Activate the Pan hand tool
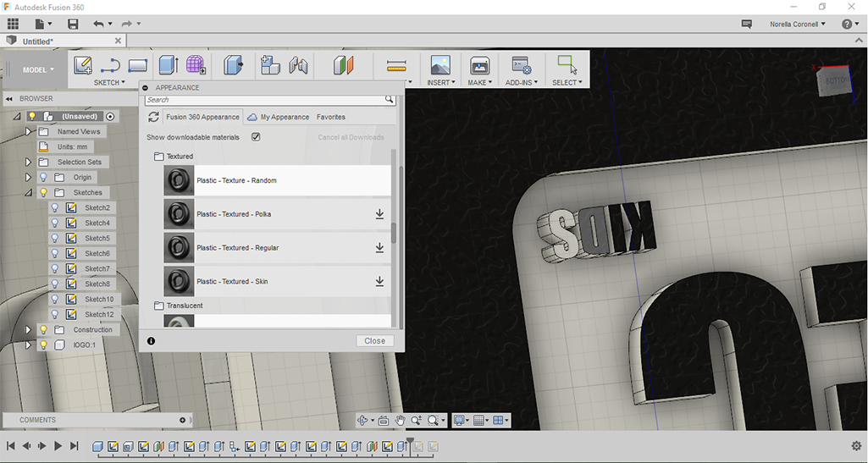Image resolution: width=868 pixels, height=463 pixels. [400, 421]
